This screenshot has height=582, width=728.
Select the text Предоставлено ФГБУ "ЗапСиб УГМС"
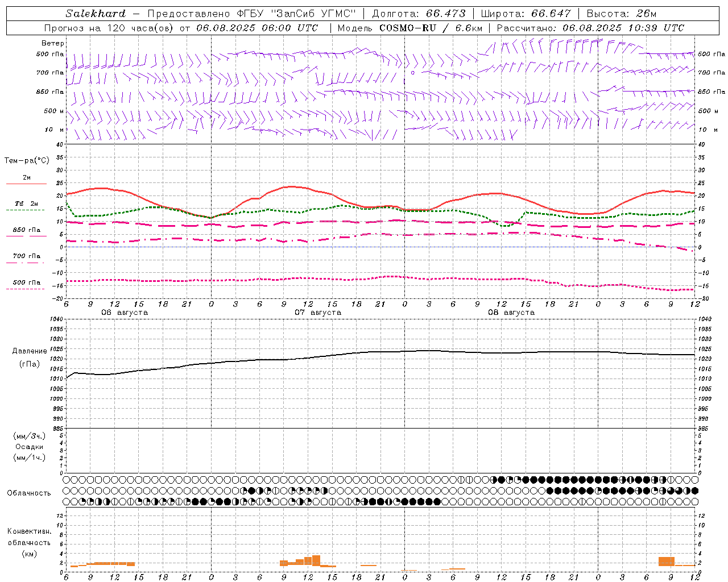(x=251, y=14)
